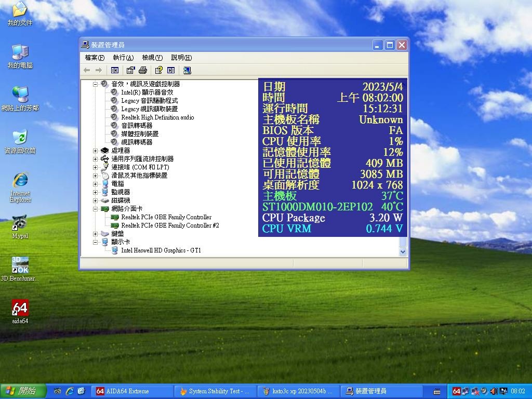The height and width of the screenshot is (399, 532).
Task: Click the scan for hardware changes icon
Action: tap(187, 70)
